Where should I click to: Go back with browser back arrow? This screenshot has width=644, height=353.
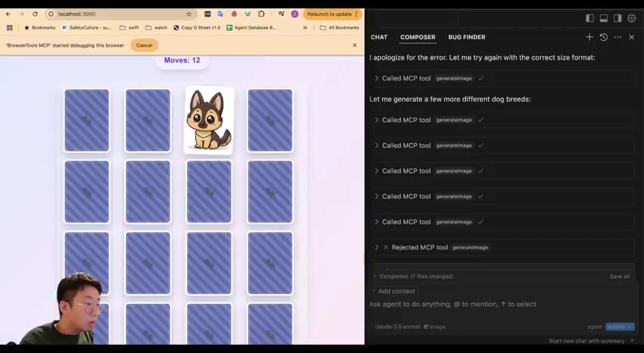tap(8, 14)
